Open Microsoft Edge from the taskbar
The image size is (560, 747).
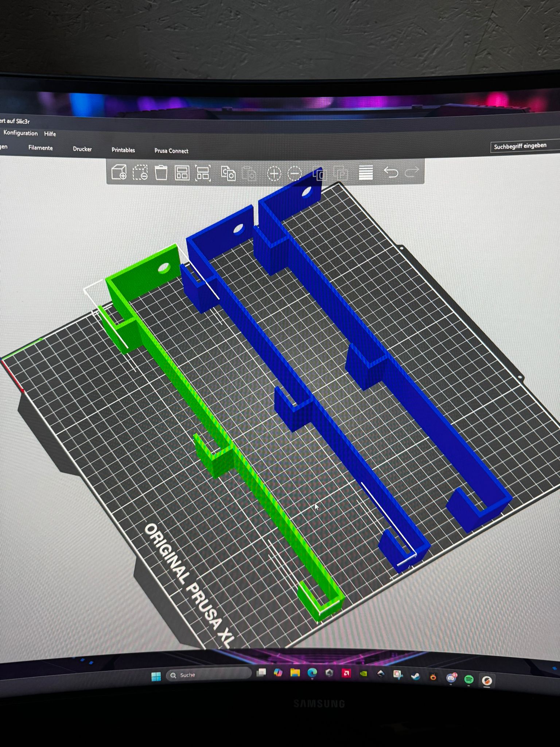coord(312,673)
